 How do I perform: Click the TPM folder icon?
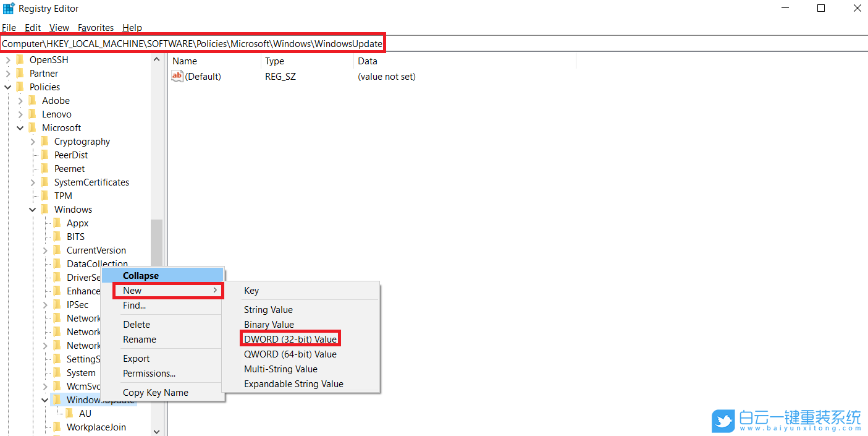[x=45, y=196]
